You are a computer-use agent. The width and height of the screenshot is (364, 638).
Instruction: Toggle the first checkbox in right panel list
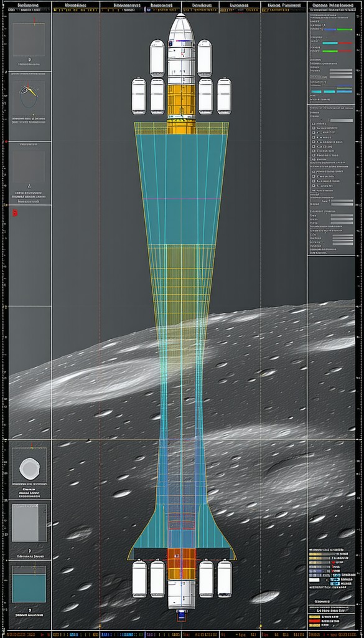pos(314,123)
